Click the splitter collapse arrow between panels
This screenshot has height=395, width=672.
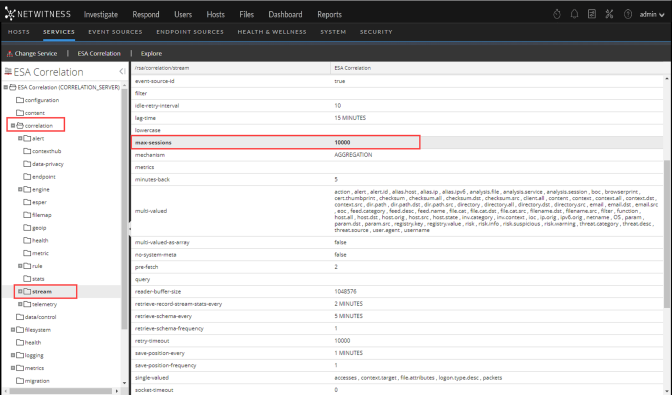click(129, 228)
